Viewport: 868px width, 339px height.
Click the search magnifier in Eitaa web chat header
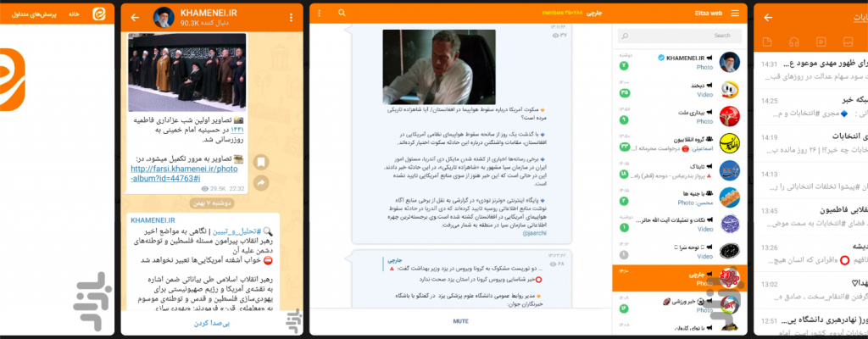342,14
